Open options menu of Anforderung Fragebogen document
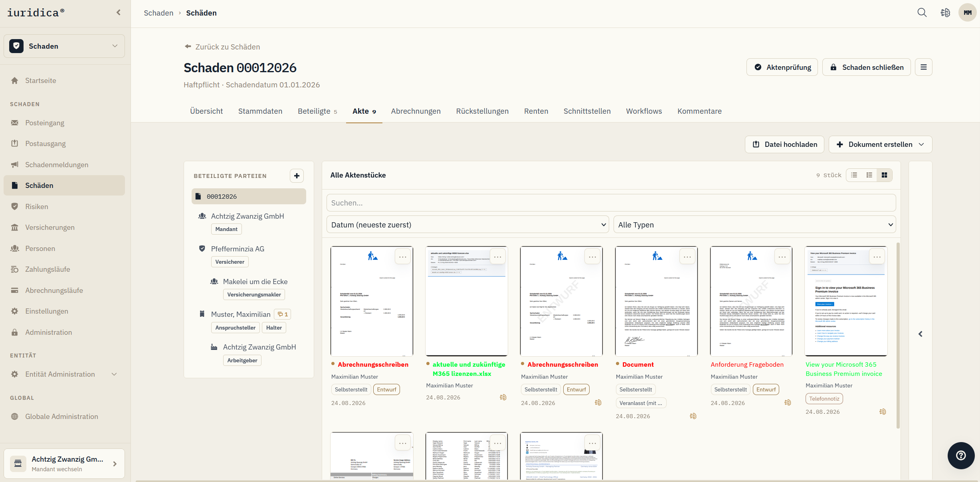 point(782,257)
